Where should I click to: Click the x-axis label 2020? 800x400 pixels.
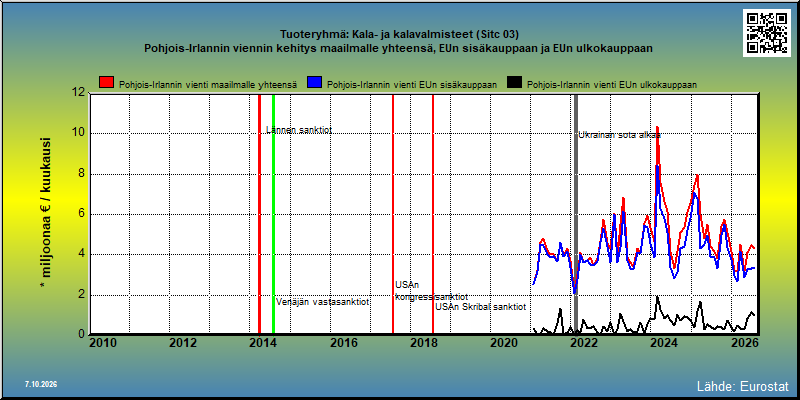click(x=503, y=342)
